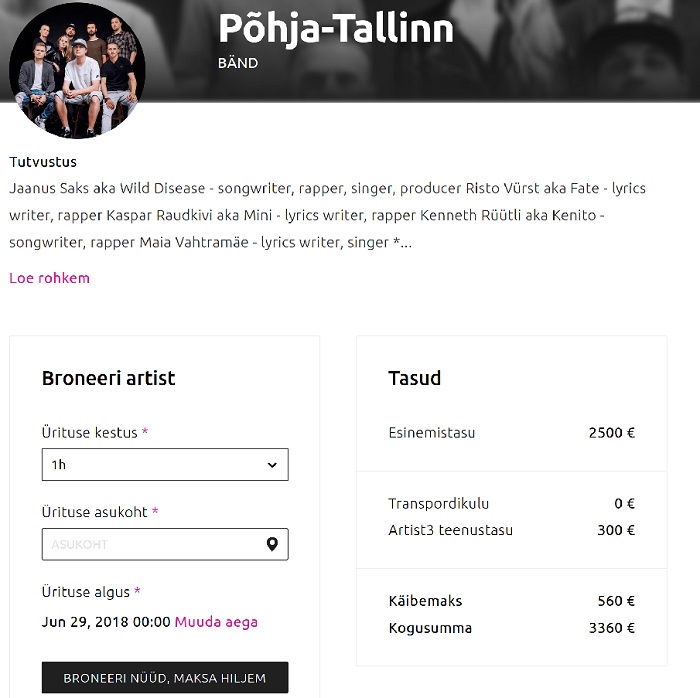The image size is (700, 698).
Task: Click Muuda aega to change time
Action: 216,622
